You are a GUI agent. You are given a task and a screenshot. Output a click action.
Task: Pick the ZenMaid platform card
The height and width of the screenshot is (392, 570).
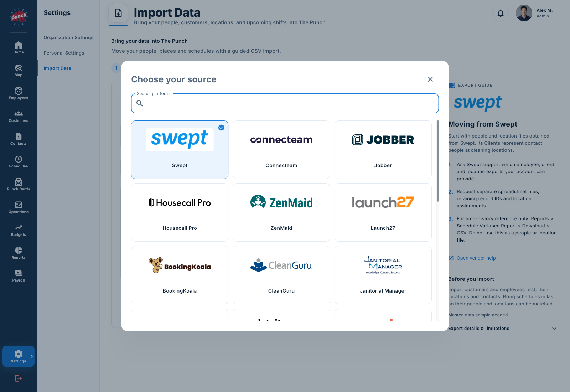coord(281,212)
